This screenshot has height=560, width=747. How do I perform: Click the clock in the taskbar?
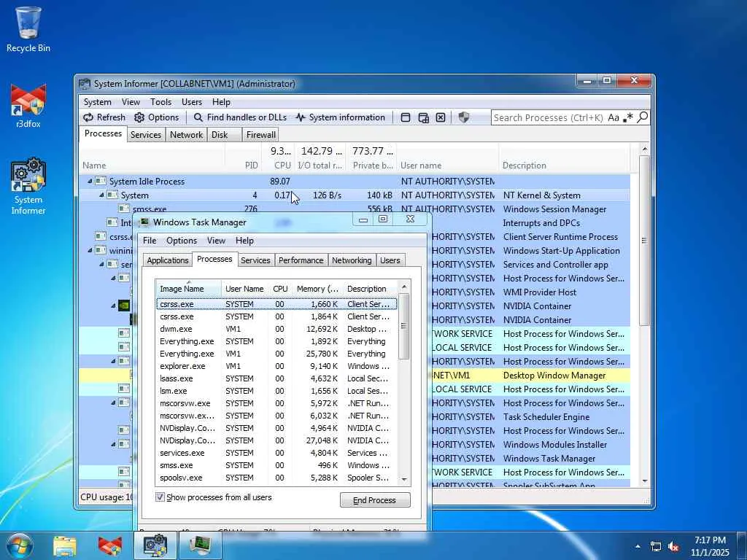(x=710, y=546)
